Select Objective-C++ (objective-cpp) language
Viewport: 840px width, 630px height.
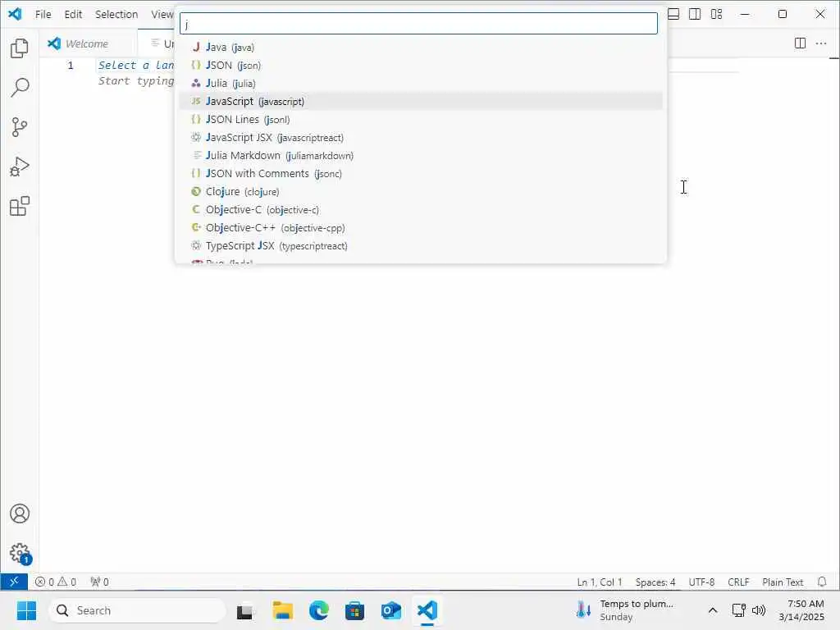tap(421, 228)
